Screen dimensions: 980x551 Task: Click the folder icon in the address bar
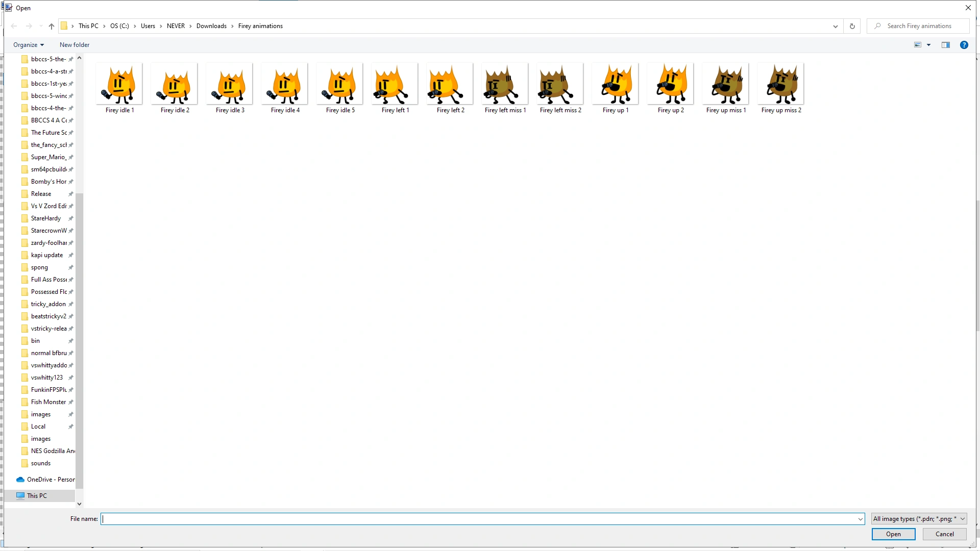click(65, 26)
